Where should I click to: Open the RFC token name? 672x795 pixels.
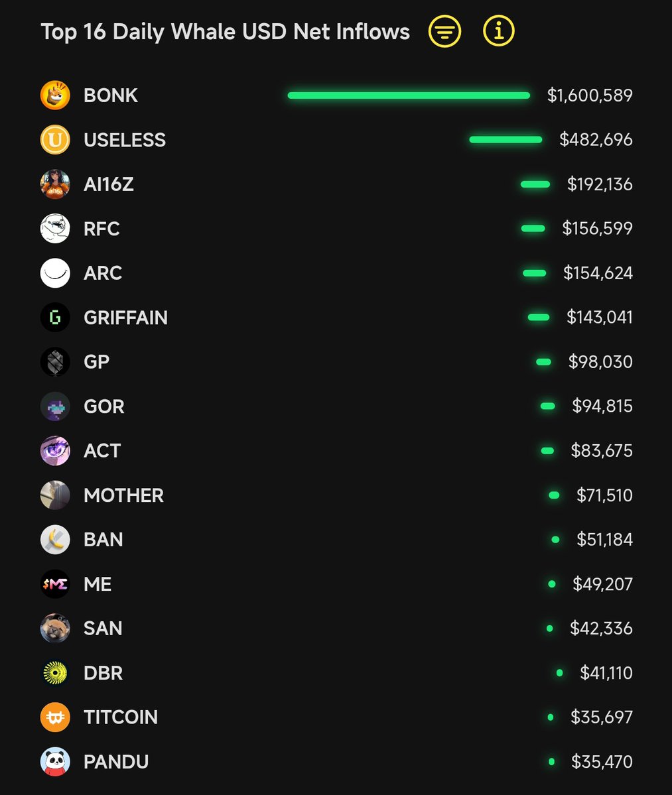pyautogui.click(x=101, y=229)
